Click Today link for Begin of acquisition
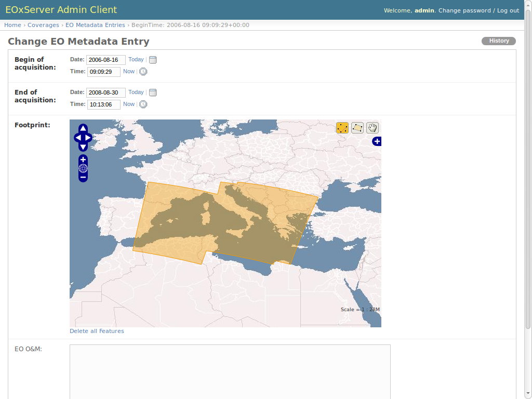This screenshot has width=532, height=399. (x=136, y=59)
